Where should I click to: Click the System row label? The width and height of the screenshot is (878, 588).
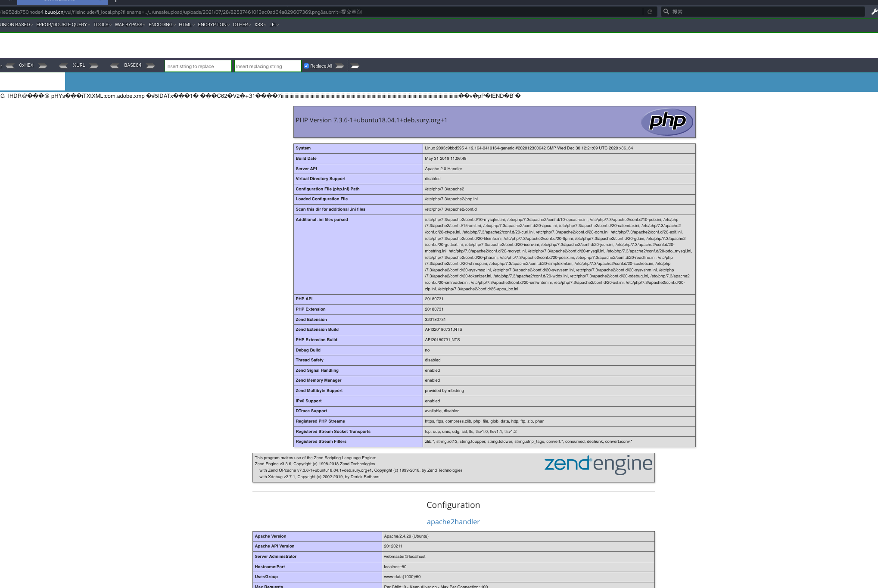click(303, 148)
